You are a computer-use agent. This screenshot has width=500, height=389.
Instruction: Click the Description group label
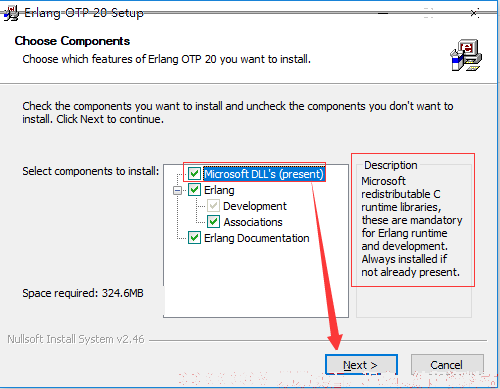coord(391,165)
